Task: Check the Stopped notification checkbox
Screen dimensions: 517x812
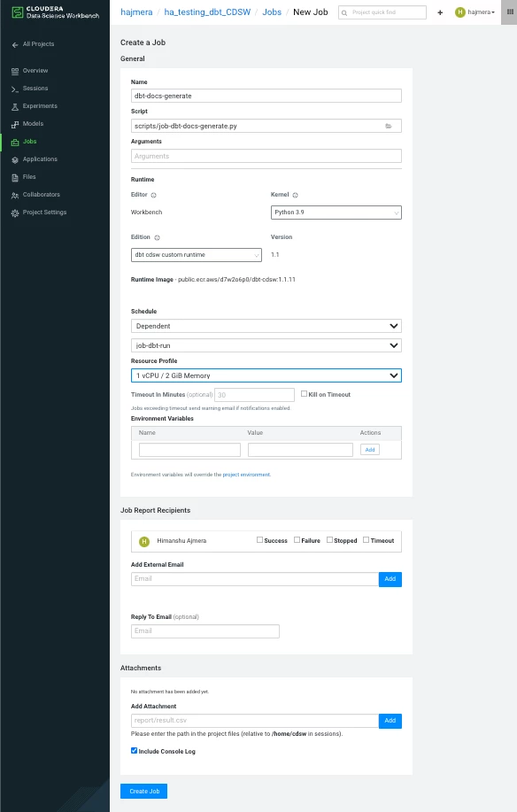Action: (329, 539)
